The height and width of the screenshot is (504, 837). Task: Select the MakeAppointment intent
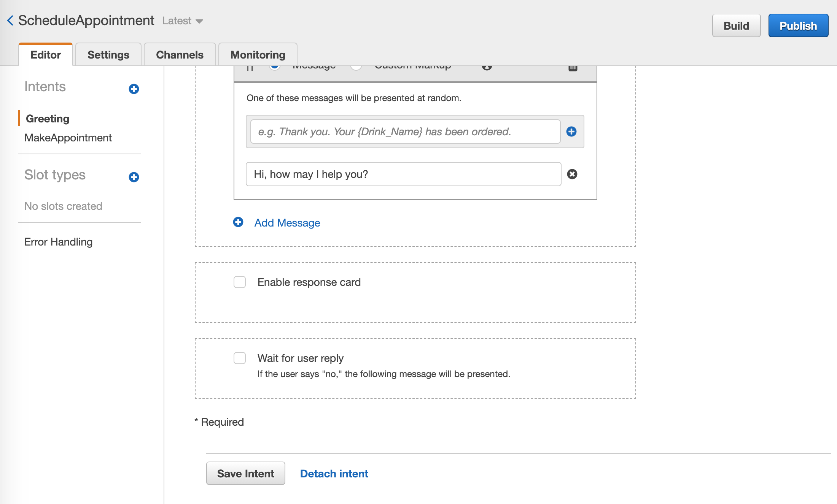68,138
